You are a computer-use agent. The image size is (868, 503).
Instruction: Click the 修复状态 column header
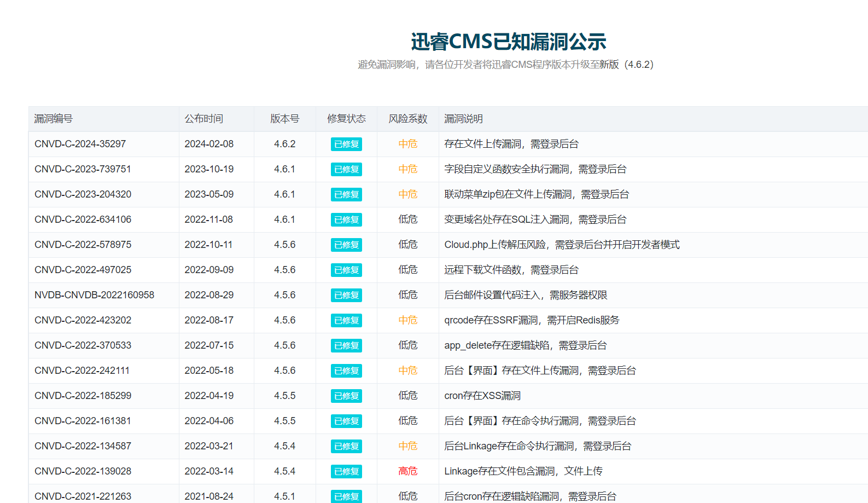(346, 119)
